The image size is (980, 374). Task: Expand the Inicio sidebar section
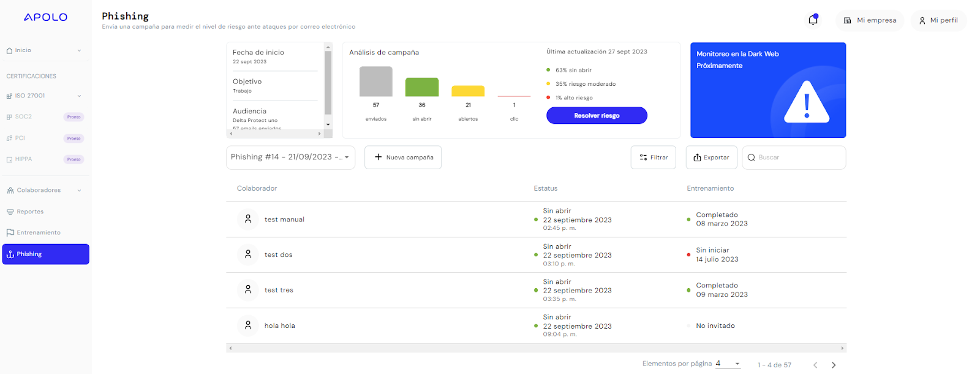(44, 50)
